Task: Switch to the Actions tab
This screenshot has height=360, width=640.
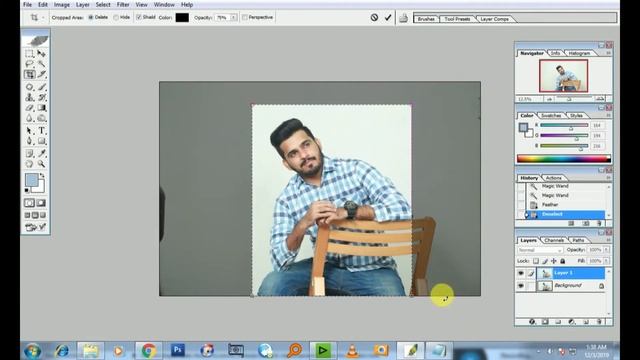Action: pyautogui.click(x=553, y=178)
